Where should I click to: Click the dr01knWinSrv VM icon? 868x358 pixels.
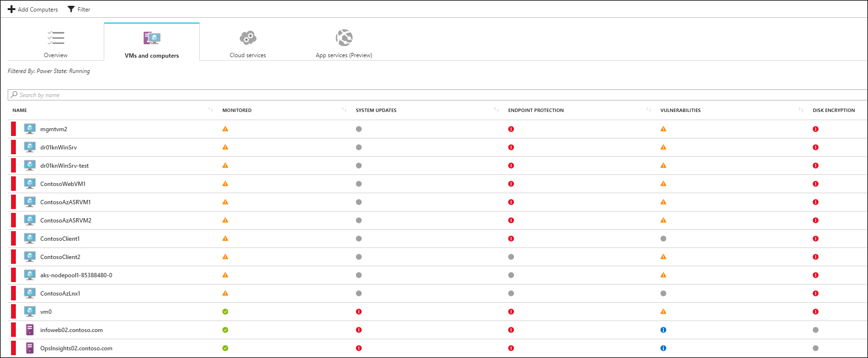30,147
